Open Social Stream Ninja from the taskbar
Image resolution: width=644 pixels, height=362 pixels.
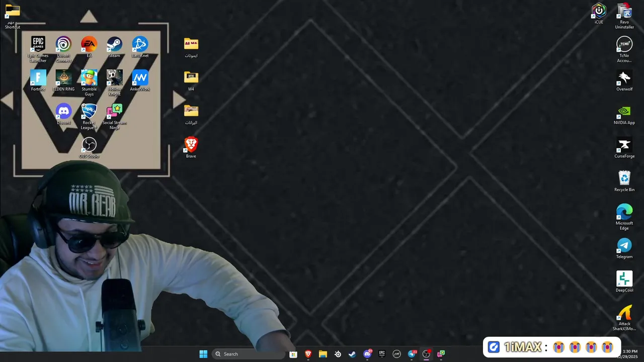tap(441, 354)
